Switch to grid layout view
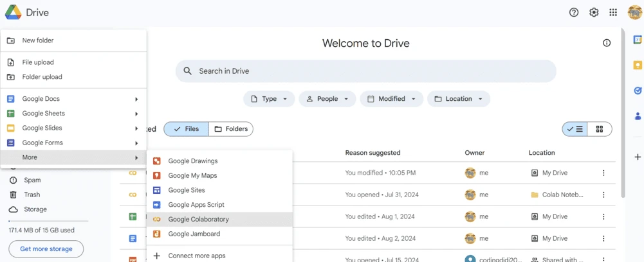Viewport: 644px width, 262px height. pos(600,129)
